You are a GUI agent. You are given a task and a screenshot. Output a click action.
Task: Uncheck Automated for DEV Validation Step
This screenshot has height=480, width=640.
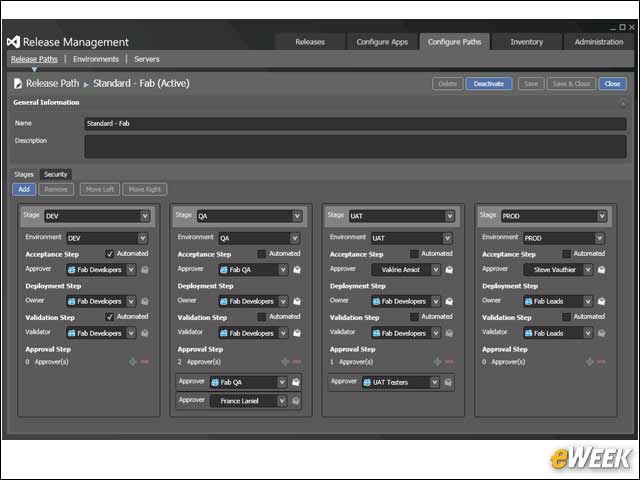coord(109,317)
